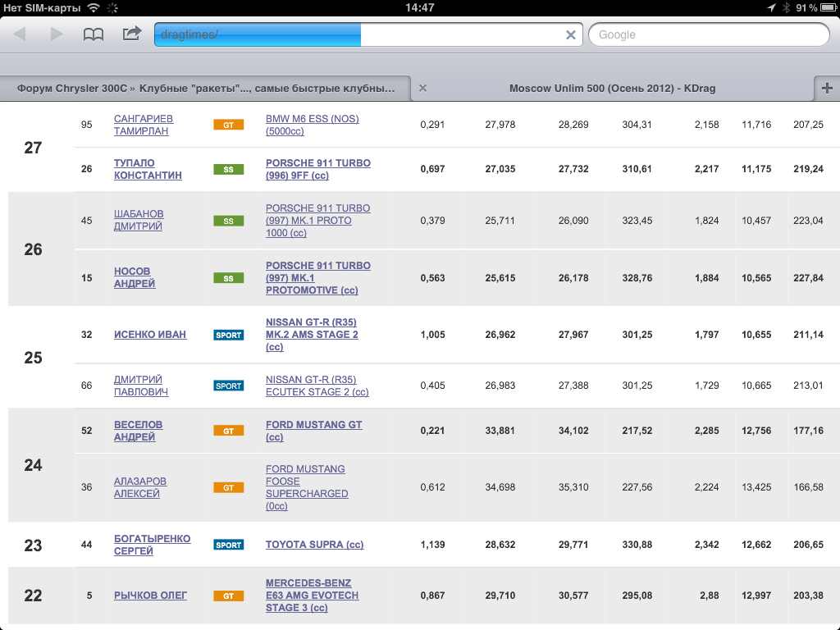Select pair number 24 cell

33,466
